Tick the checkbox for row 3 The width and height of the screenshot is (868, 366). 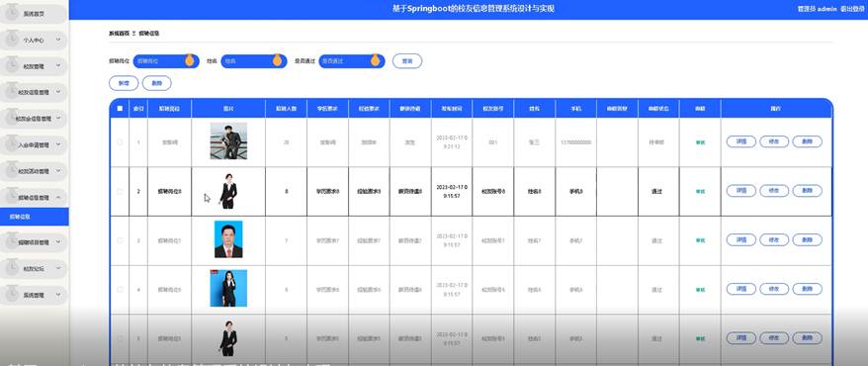120,240
